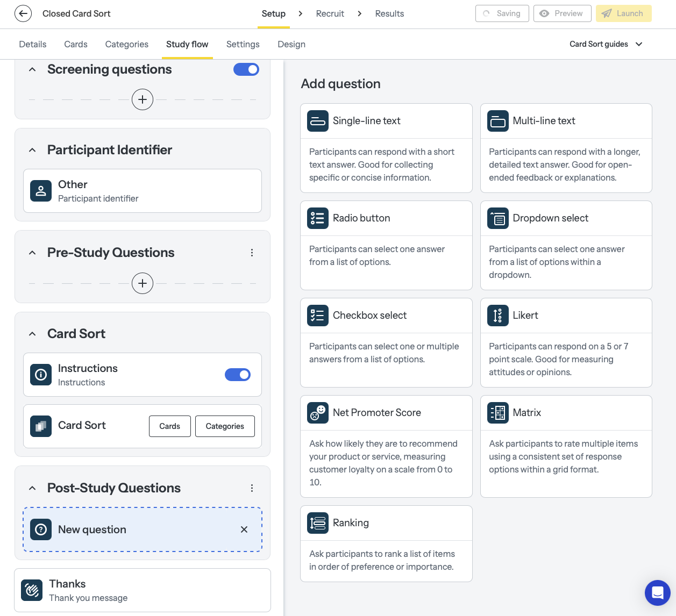The width and height of the screenshot is (676, 616).
Task: Click the Card Sort block icon
Action: [40, 426]
